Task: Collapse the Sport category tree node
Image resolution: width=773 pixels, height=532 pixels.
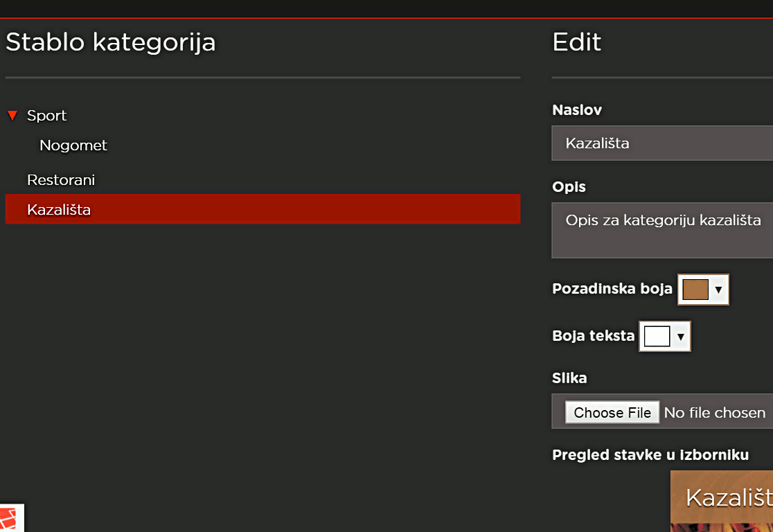Action: click(13, 116)
